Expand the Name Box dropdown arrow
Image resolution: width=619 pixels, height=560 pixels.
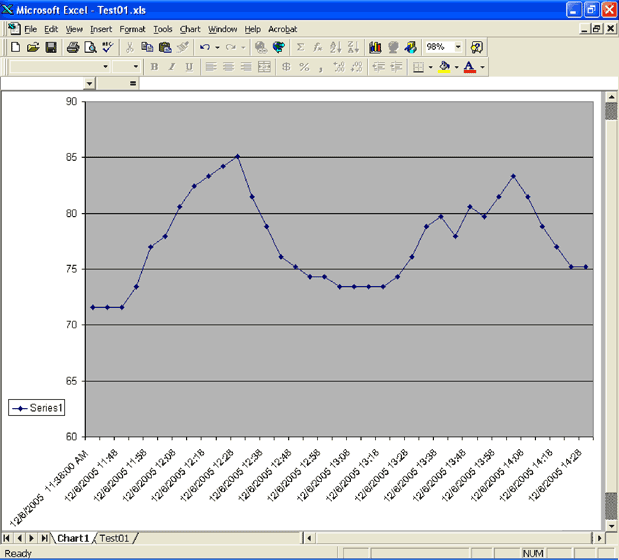[89, 84]
